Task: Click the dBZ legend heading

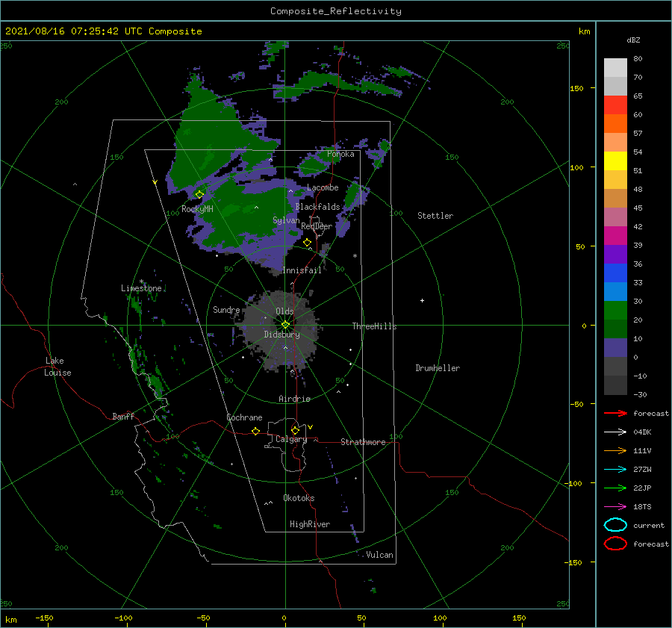Action: tap(633, 40)
